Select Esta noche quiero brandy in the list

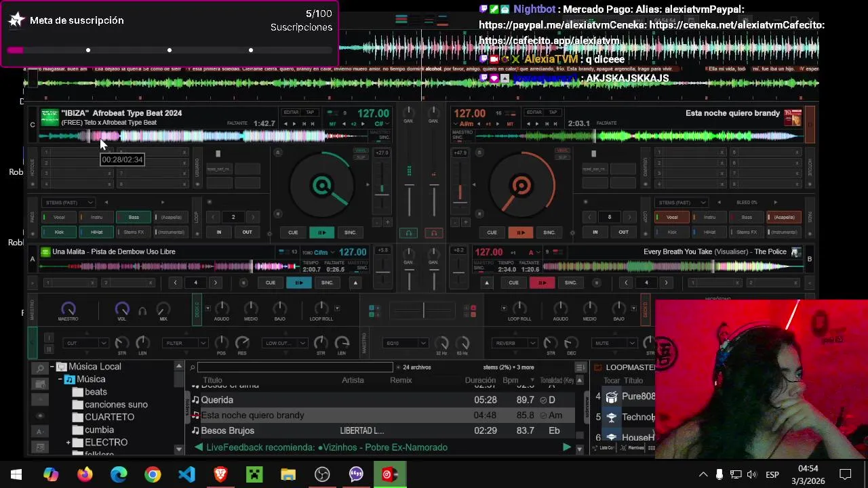point(383,415)
